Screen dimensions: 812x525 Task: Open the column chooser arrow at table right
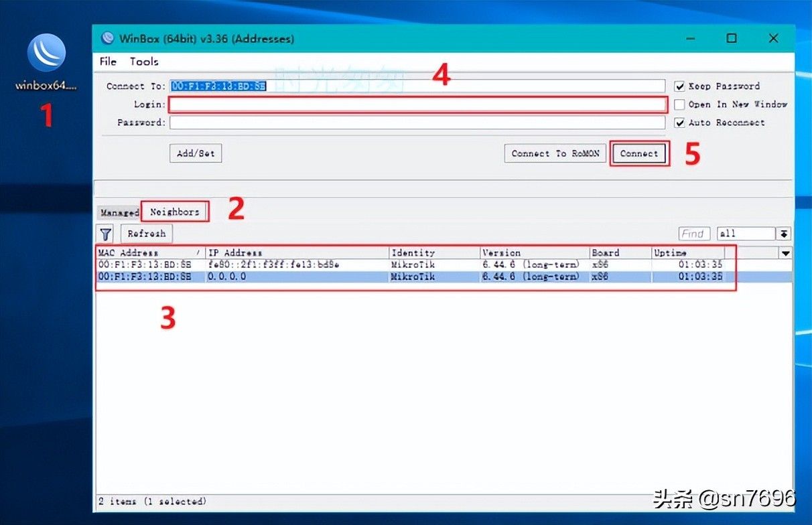point(786,253)
